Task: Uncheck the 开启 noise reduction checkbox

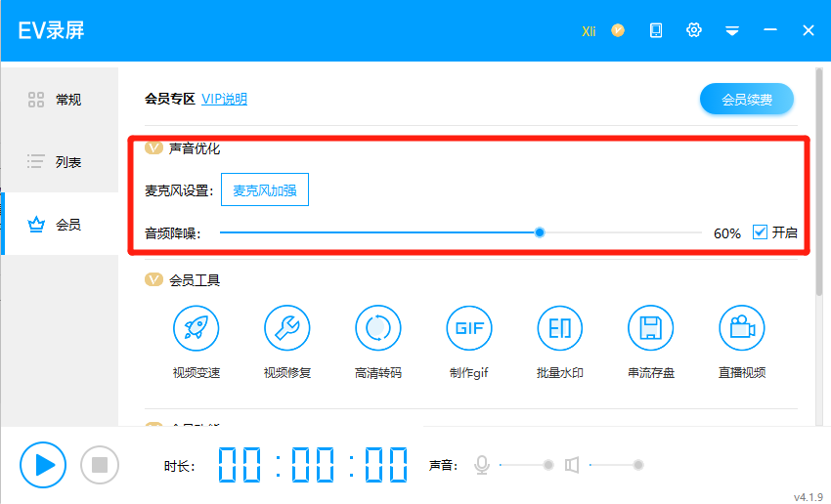Action: tap(760, 232)
